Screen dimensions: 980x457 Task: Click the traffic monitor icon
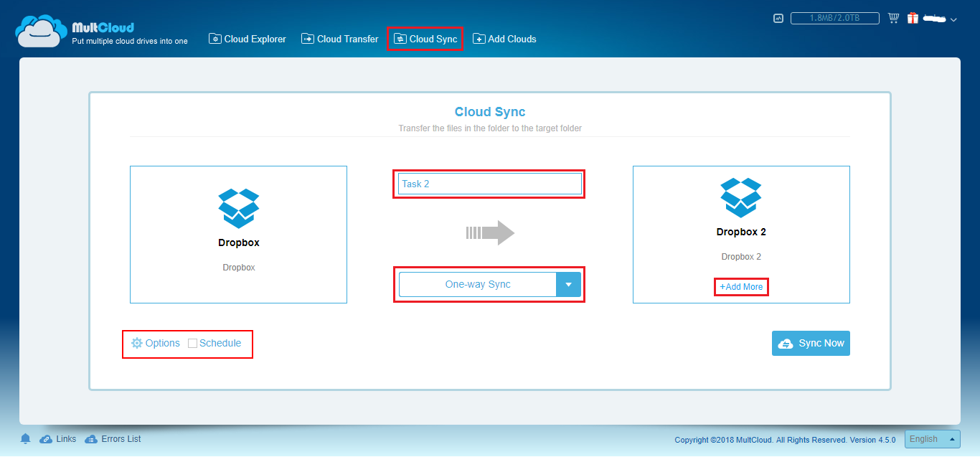(x=778, y=19)
